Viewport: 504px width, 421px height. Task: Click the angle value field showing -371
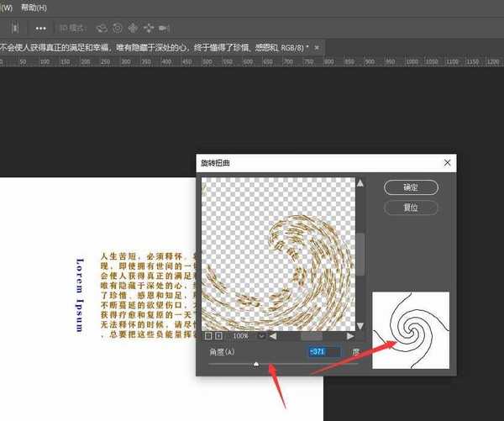click(x=324, y=352)
